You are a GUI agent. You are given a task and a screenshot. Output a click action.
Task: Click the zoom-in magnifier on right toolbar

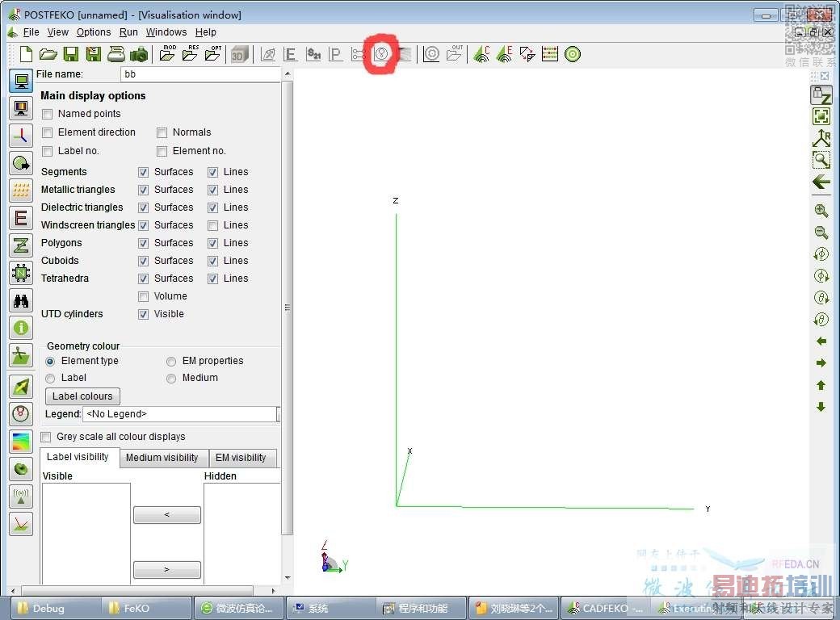click(821, 211)
